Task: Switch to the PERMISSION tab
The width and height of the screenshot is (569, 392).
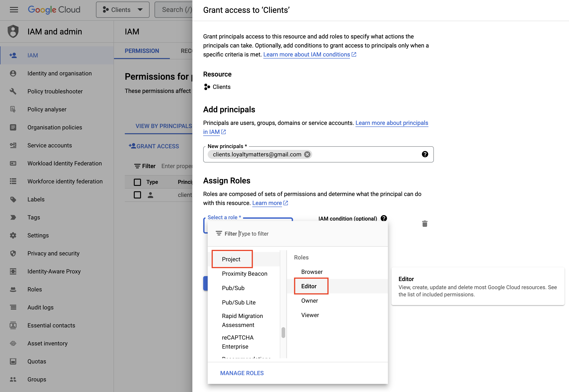Action: (142, 51)
